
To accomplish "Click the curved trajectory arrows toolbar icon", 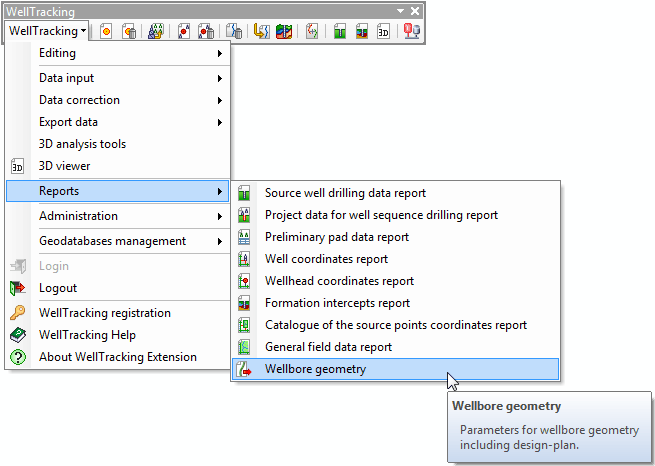I will pos(312,31).
